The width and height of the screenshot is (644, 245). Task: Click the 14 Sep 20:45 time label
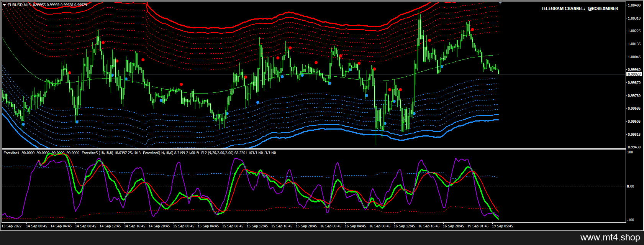click(159, 226)
